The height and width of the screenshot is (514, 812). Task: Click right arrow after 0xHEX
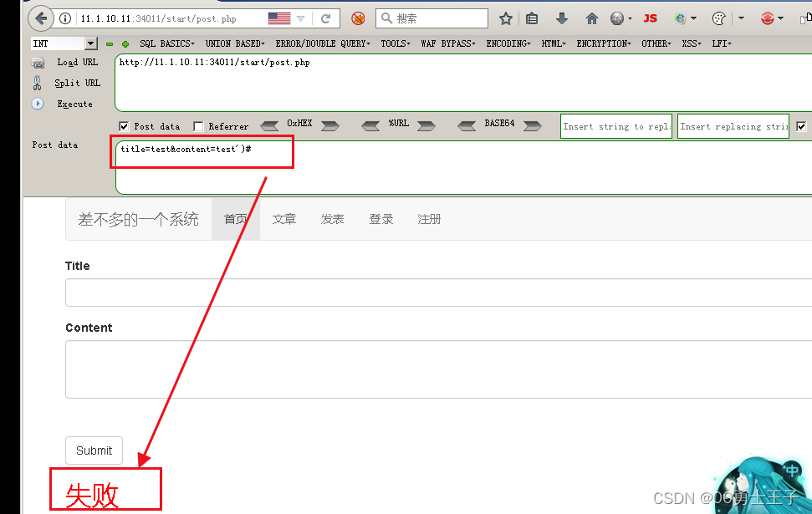tap(329, 125)
